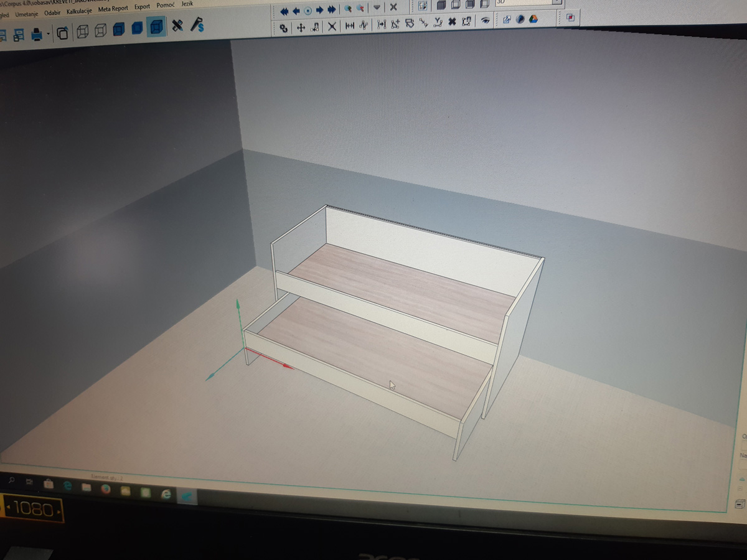The height and width of the screenshot is (560, 747).
Task: Open the Export menu
Action: point(142,7)
